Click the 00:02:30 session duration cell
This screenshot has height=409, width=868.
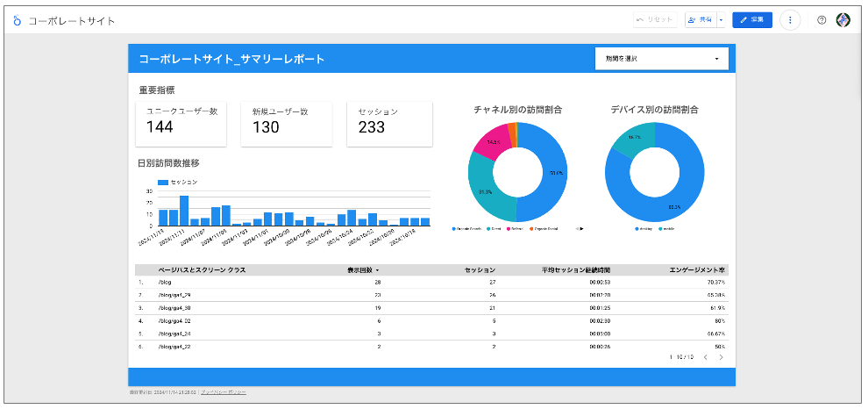[x=600, y=321]
